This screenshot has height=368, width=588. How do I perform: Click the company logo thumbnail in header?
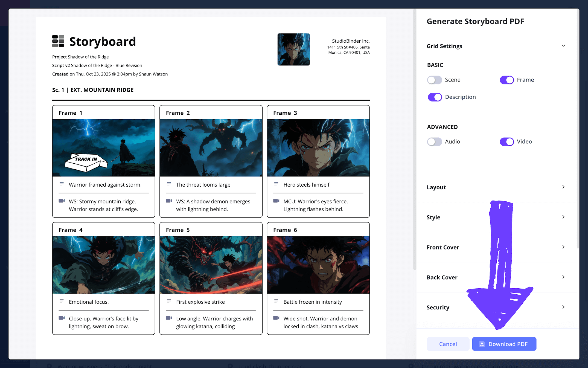(293, 50)
